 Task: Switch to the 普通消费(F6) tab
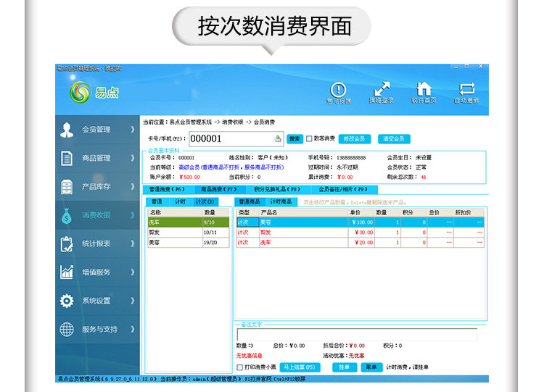[x=168, y=189]
